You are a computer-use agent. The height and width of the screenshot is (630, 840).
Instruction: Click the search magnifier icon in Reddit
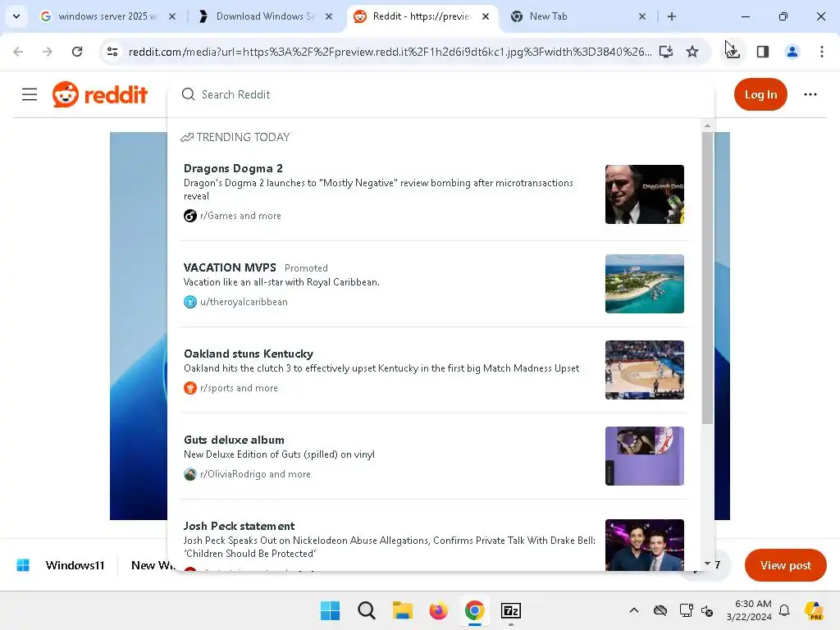tap(188, 94)
